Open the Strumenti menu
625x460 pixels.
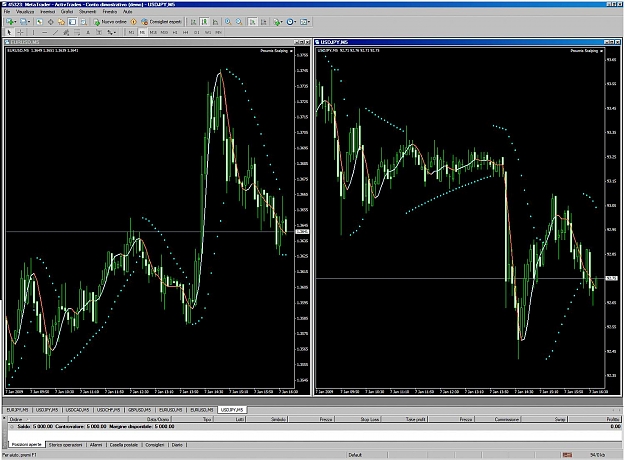point(88,12)
